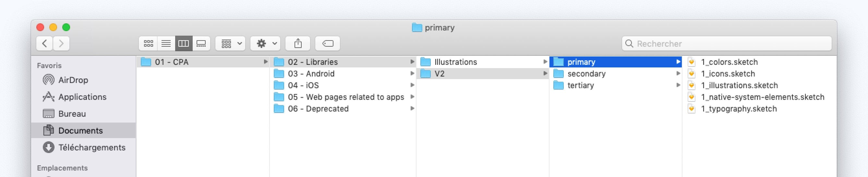Select the Illustrations folder
This screenshot has height=177, width=868.
pos(483,62)
